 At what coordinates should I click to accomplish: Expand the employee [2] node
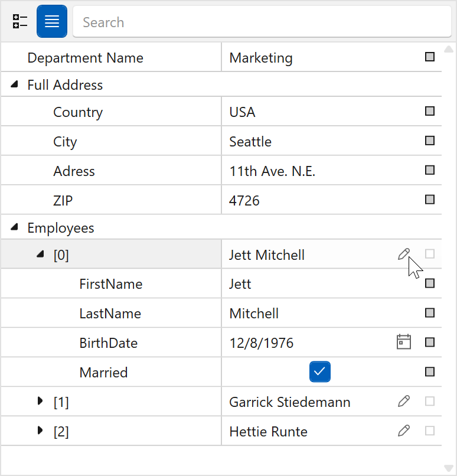click(40, 431)
